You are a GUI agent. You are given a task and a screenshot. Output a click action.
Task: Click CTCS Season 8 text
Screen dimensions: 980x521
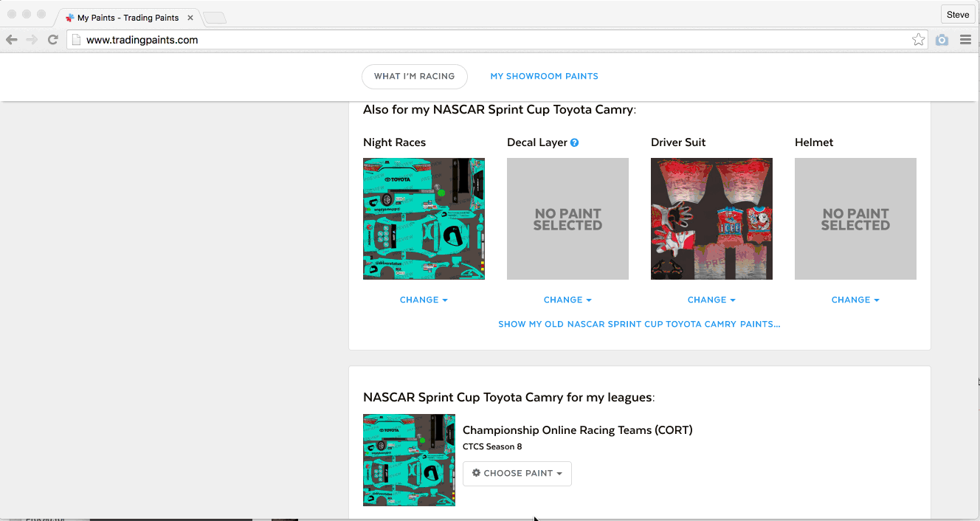(x=492, y=446)
